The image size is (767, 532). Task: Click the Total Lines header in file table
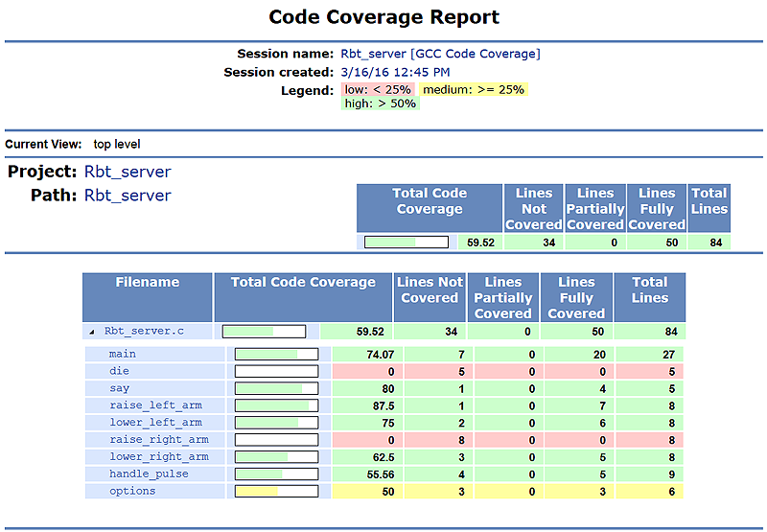(649, 290)
